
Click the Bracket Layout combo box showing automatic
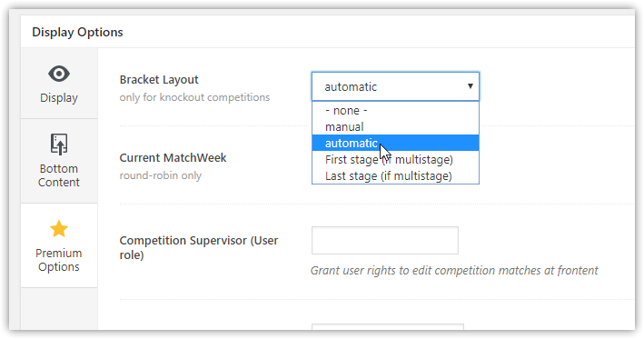(x=395, y=86)
